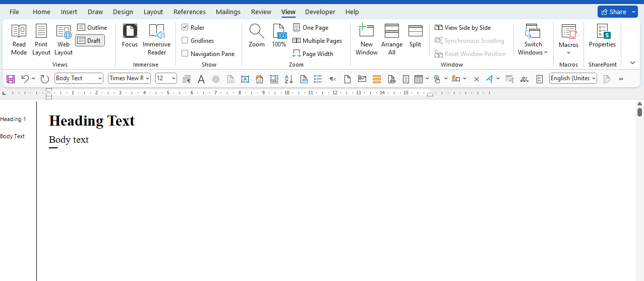
Task: Click the Heading 1 style label in style area
Action: pos(13,119)
